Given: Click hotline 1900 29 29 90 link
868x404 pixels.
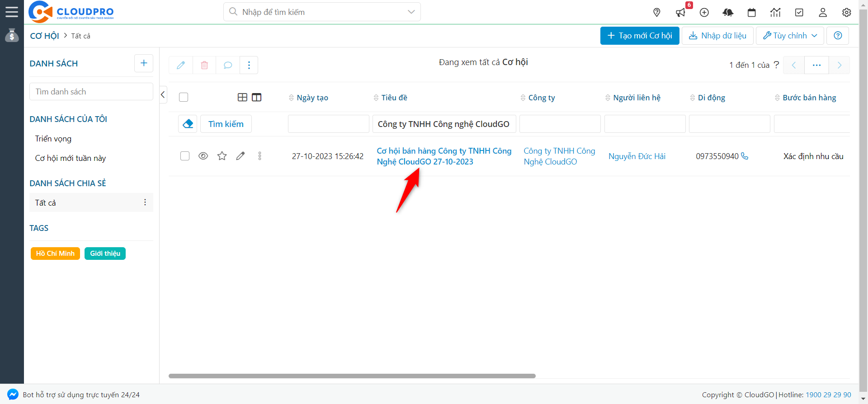Looking at the screenshot, I should coord(828,395).
